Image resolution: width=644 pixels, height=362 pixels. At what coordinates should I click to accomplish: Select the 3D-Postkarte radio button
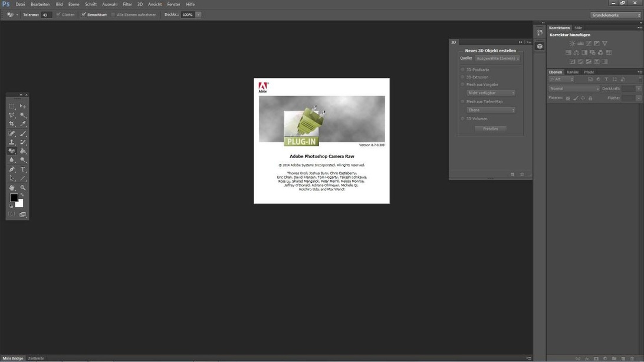pos(463,70)
